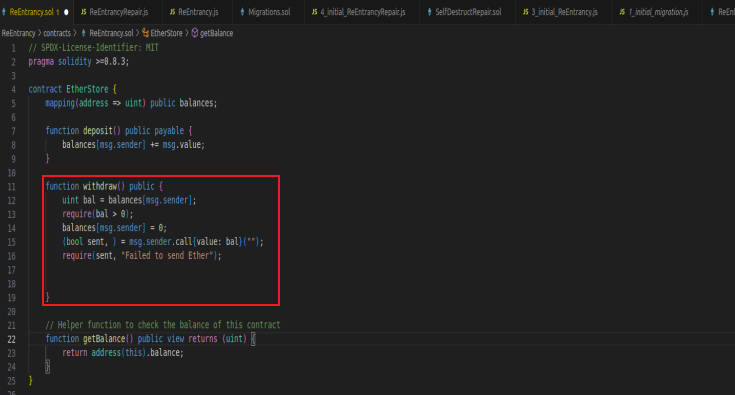Click the getBalance method symbol icon in breadcrumb
Screen dimensions: 735x395
pos(195,33)
